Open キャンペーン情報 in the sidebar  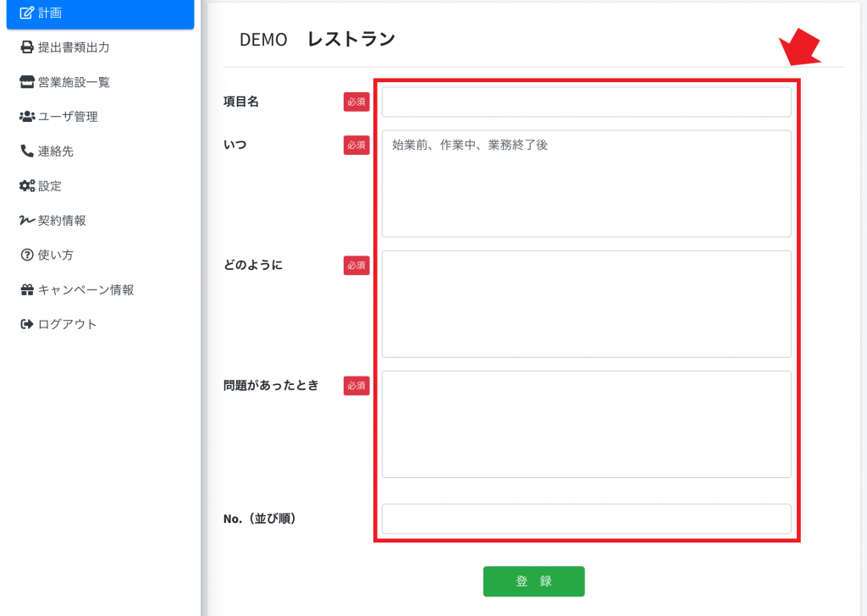point(86,290)
